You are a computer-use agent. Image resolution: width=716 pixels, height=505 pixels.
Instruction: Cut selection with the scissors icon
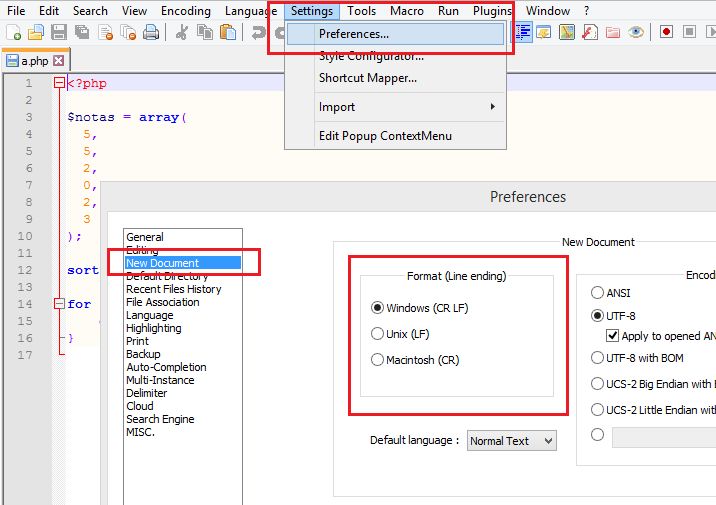[x=182, y=32]
